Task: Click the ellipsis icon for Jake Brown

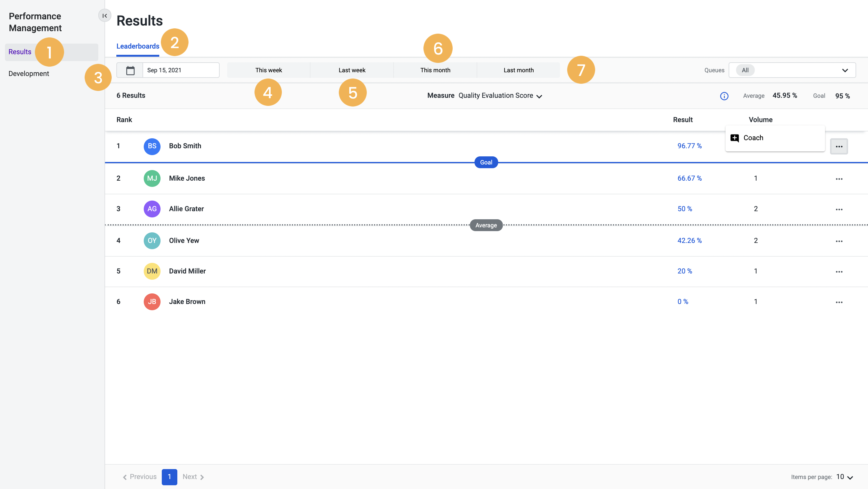Action: [839, 301]
